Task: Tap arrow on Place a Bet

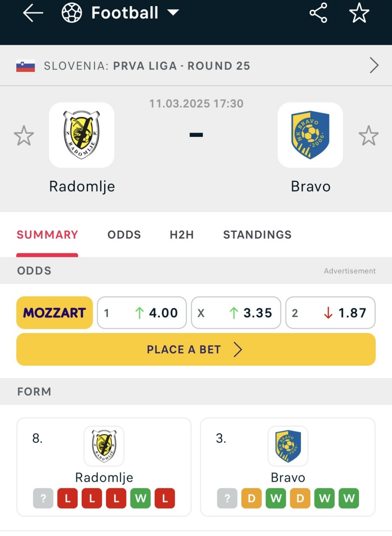Action: (238, 350)
